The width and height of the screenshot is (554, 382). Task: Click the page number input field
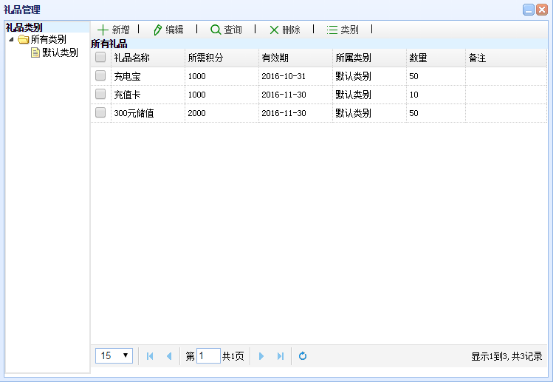(x=208, y=356)
